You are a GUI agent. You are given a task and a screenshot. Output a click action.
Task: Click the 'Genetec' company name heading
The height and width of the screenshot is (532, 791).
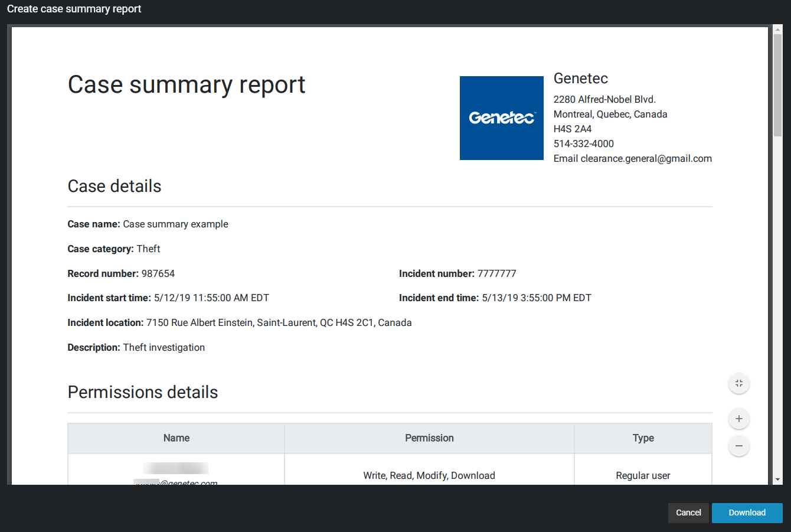pos(581,79)
